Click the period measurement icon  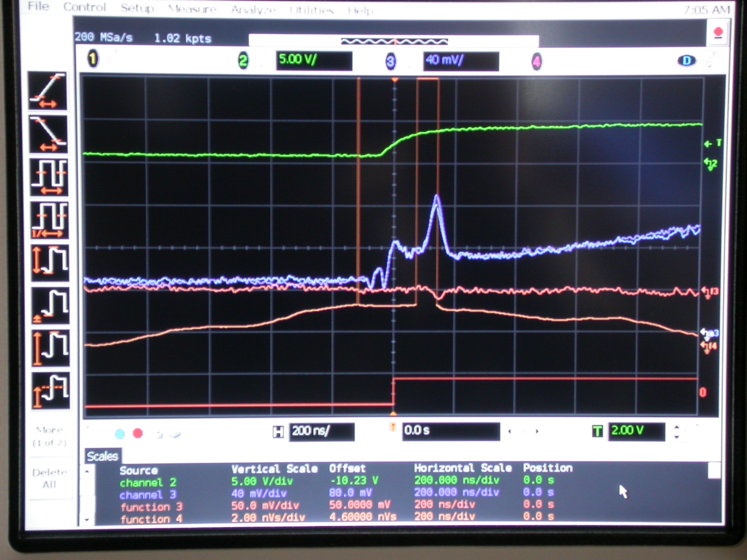tap(49, 177)
